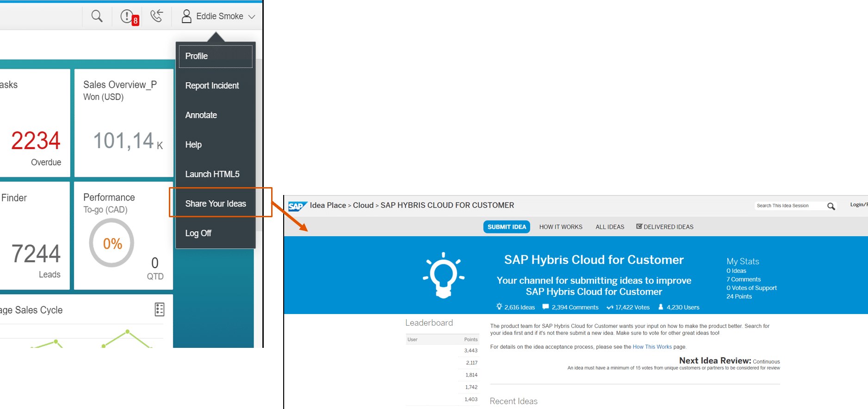Screen dimensions: 868x409
Task: Expand the Eddie Smoke user dropdown arrow
Action: 252,17
